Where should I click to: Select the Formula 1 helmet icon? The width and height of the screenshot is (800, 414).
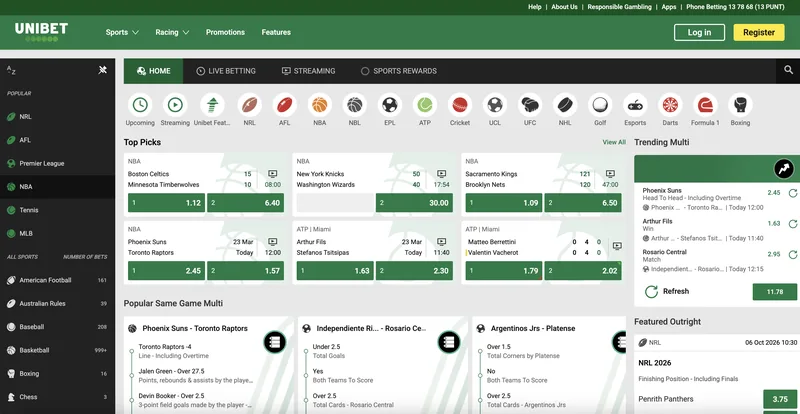click(x=705, y=105)
